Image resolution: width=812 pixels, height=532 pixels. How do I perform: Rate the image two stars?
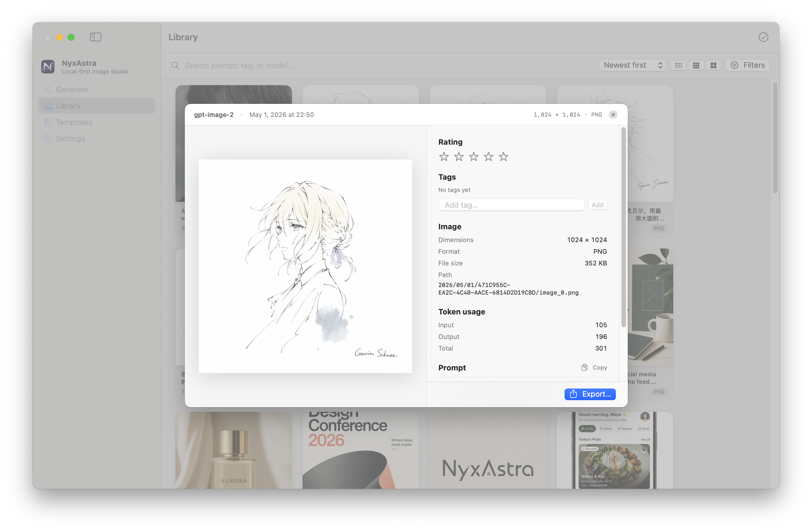click(459, 157)
